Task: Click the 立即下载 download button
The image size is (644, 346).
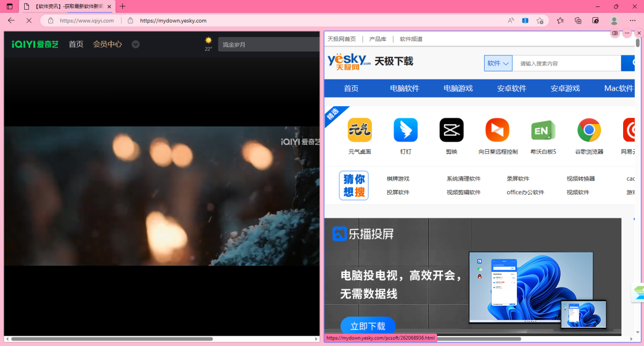Action: [368, 326]
